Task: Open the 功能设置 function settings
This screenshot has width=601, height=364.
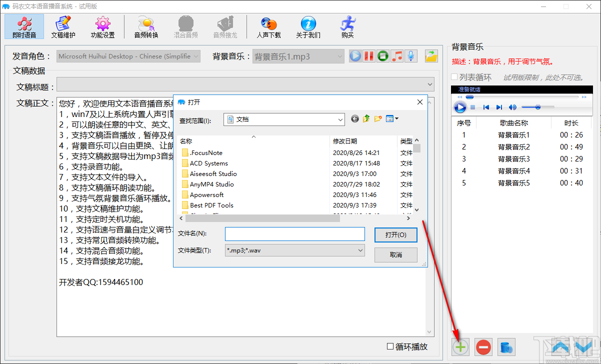Action: coord(103,26)
